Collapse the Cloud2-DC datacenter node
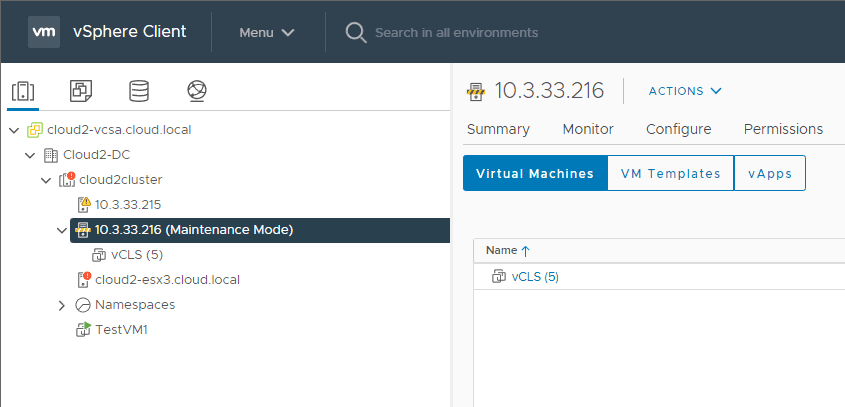845x407 pixels. (29, 155)
